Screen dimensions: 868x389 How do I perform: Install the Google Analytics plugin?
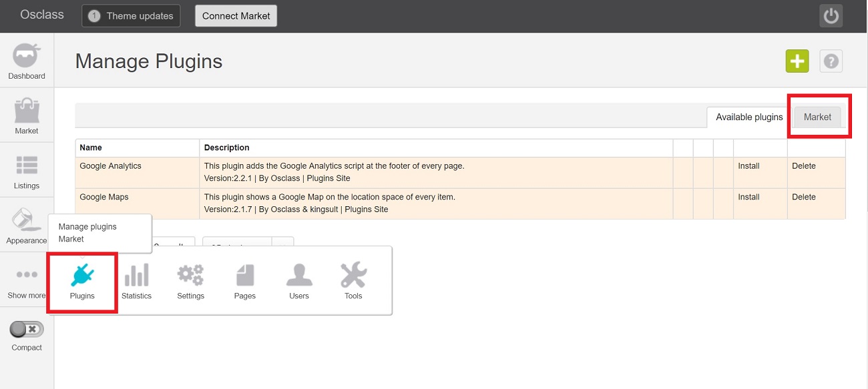pyautogui.click(x=748, y=166)
